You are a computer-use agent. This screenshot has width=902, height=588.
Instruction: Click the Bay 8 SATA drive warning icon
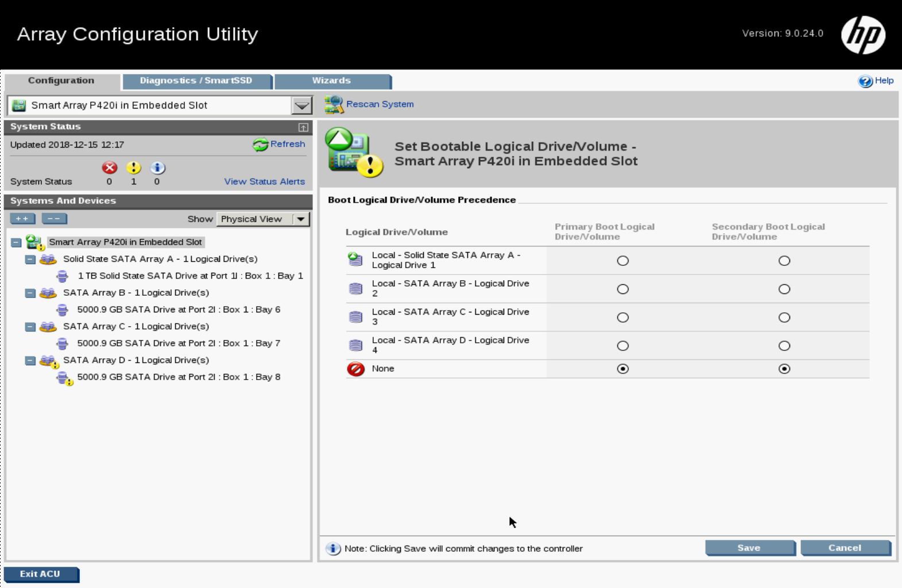pyautogui.click(x=64, y=378)
